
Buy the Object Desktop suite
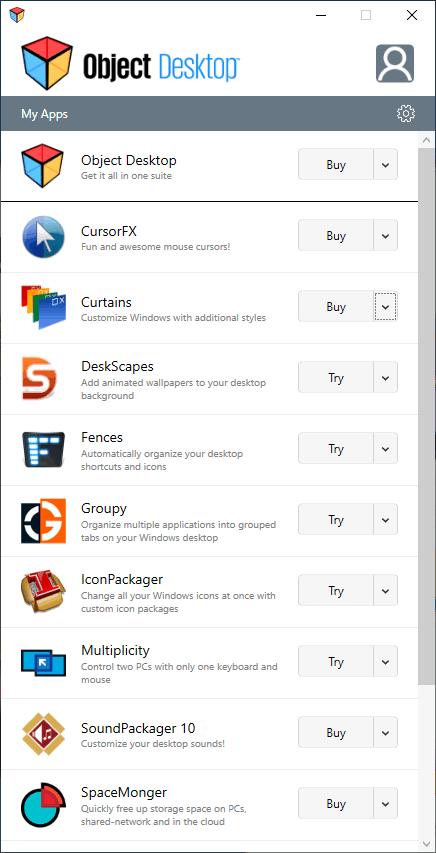point(336,165)
